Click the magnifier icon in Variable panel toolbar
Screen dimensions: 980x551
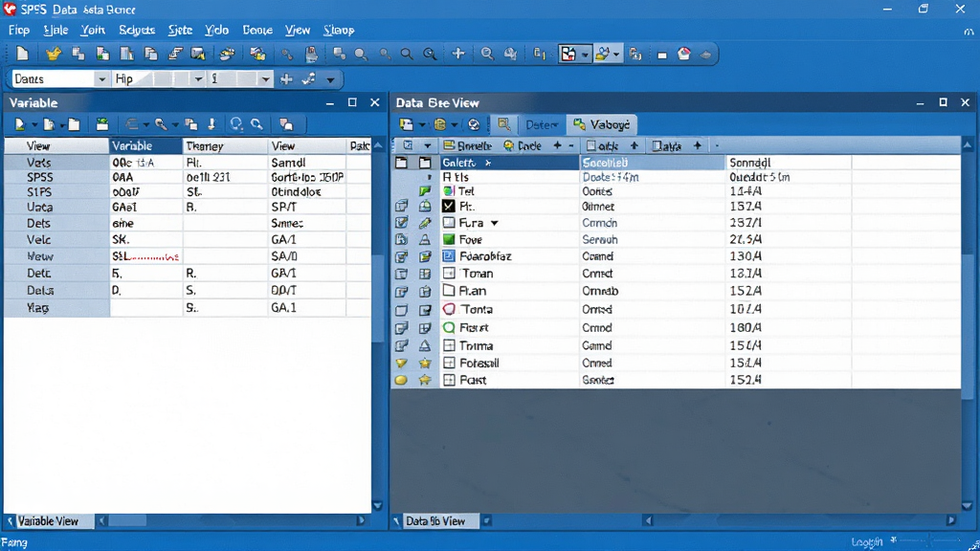click(256, 124)
